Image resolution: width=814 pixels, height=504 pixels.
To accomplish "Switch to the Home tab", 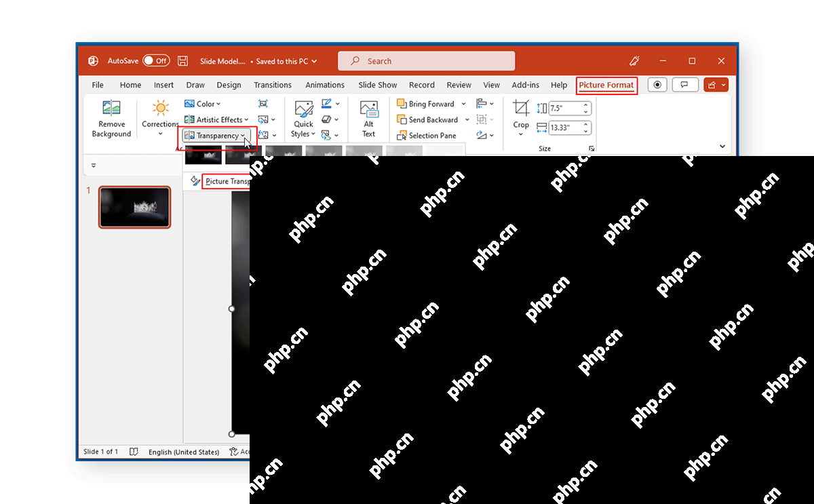I will click(x=130, y=85).
